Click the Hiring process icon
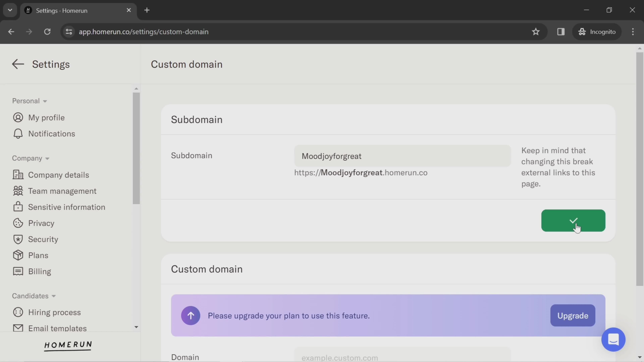 tap(18, 312)
